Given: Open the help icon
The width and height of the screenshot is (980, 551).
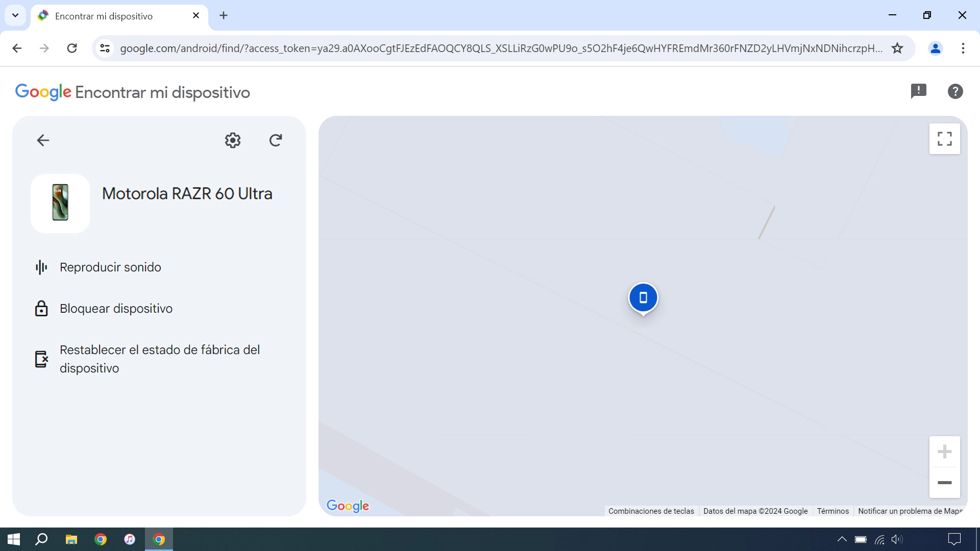Looking at the screenshot, I should (x=955, y=91).
